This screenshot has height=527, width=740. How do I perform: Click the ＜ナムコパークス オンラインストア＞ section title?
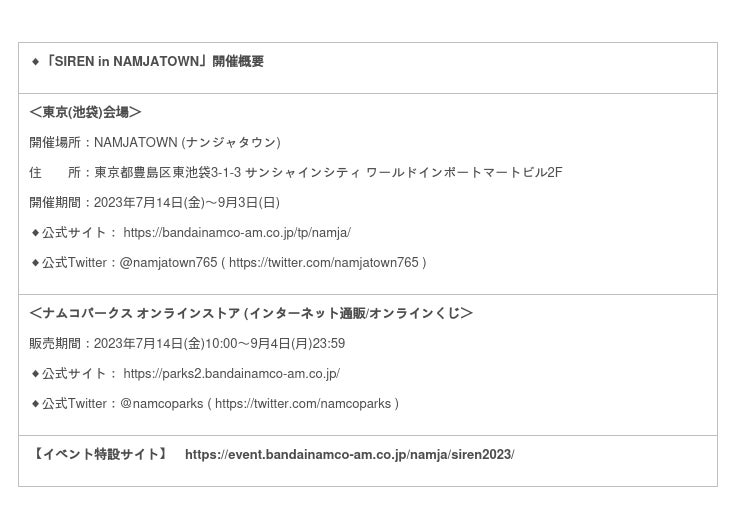[x=251, y=314]
